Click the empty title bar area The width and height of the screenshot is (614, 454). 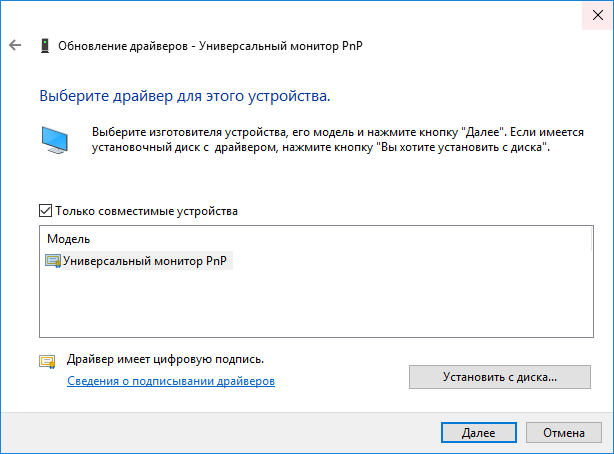pos(300,14)
